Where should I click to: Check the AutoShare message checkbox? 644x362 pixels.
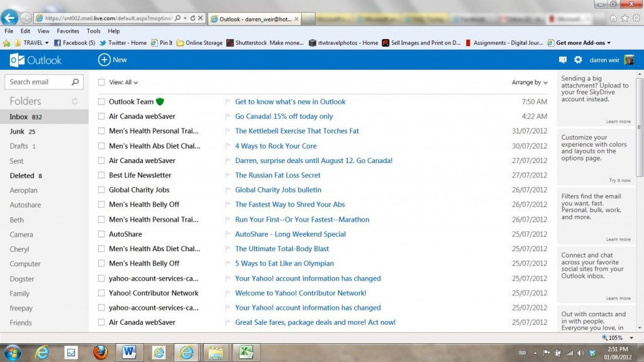point(101,234)
